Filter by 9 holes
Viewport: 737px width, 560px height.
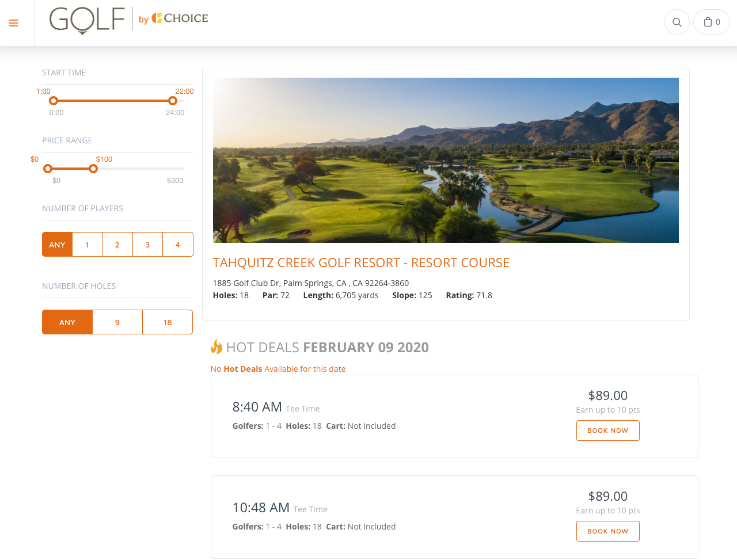click(117, 322)
